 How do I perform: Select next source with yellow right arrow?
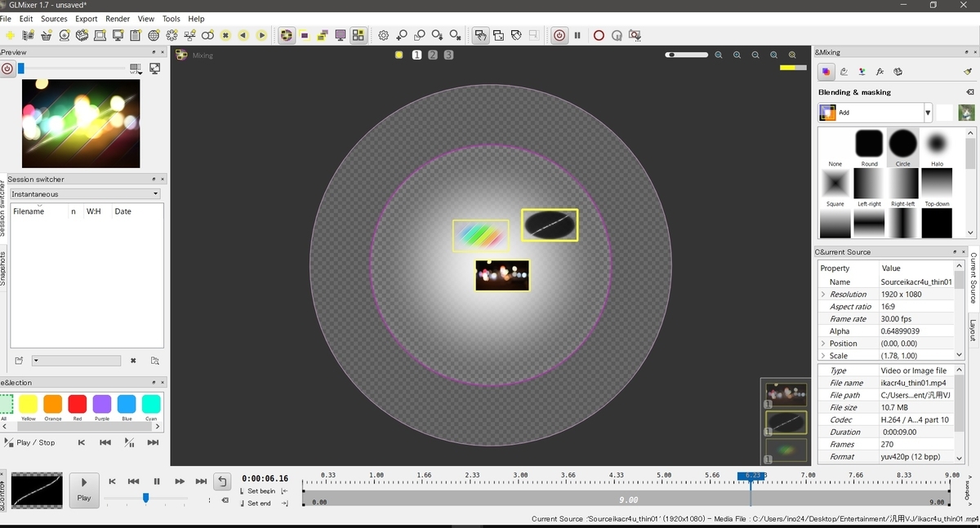point(261,35)
